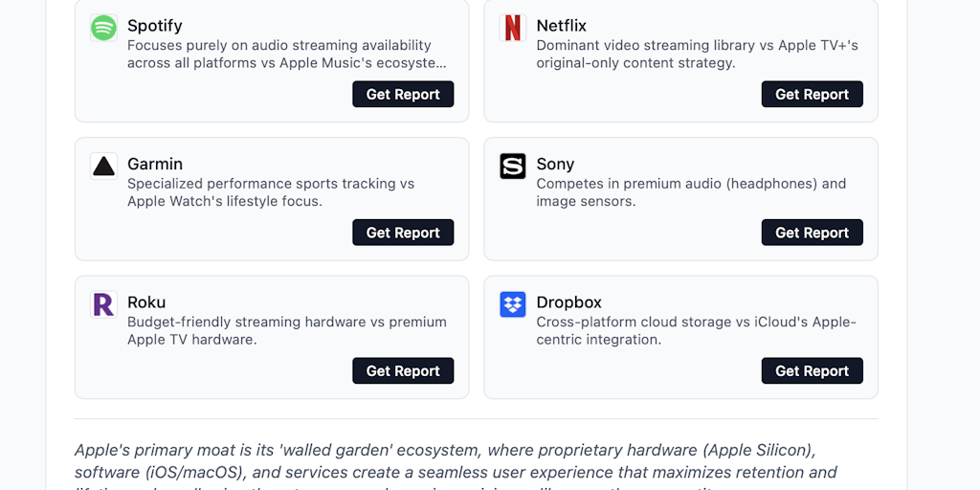Screen dimensions: 980x490
Task: Click the Sony logo icon
Action: [x=513, y=166]
